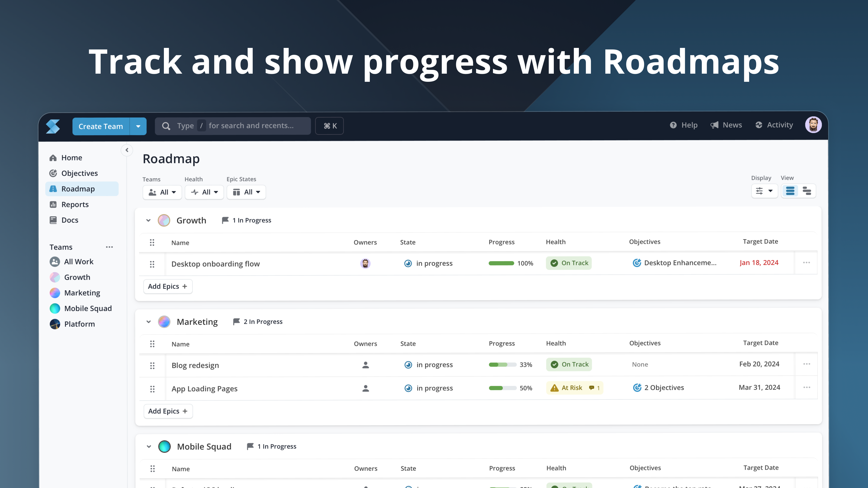Click the Growth section team color icon
This screenshot has width=868, height=488.
click(164, 221)
